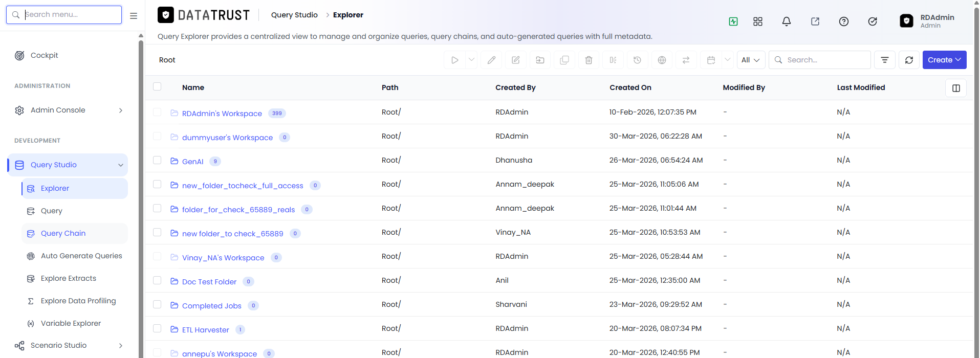Click the trash delete toolbar icon

pos(589,60)
